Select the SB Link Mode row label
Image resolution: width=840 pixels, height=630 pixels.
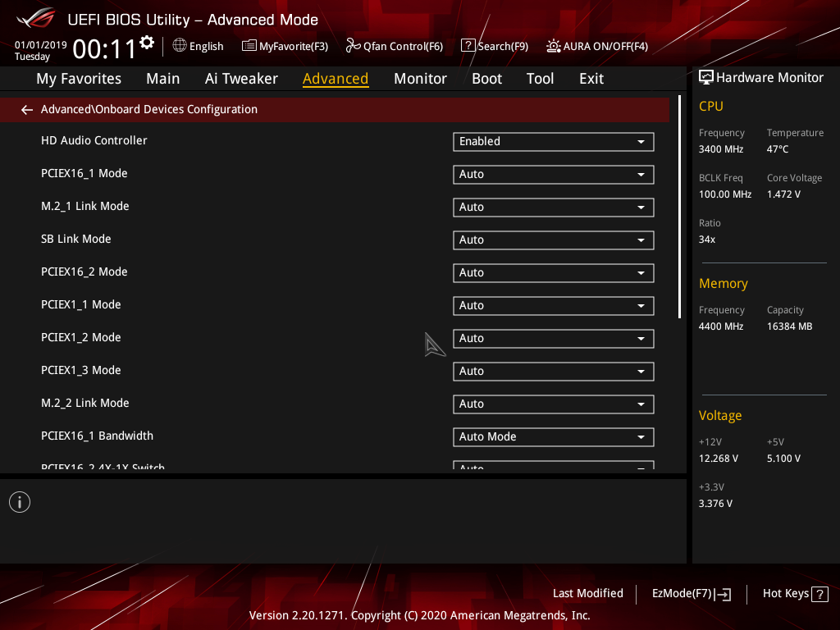(x=76, y=239)
